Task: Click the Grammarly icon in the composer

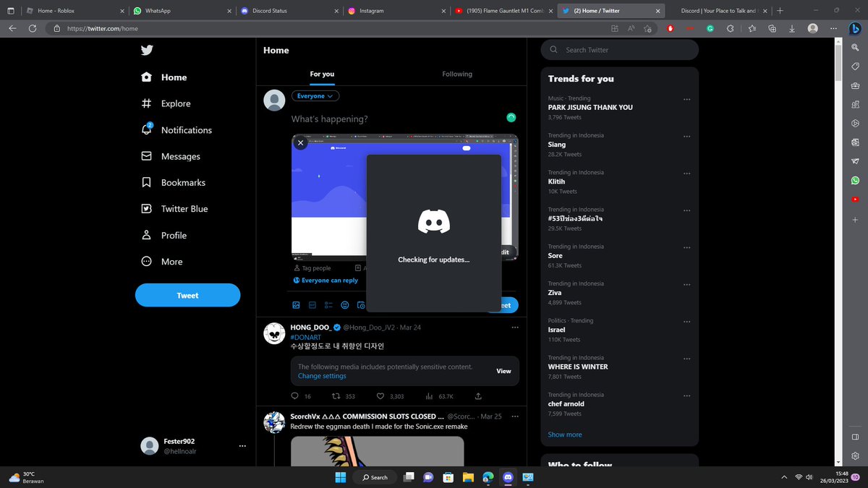Action: click(x=511, y=117)
